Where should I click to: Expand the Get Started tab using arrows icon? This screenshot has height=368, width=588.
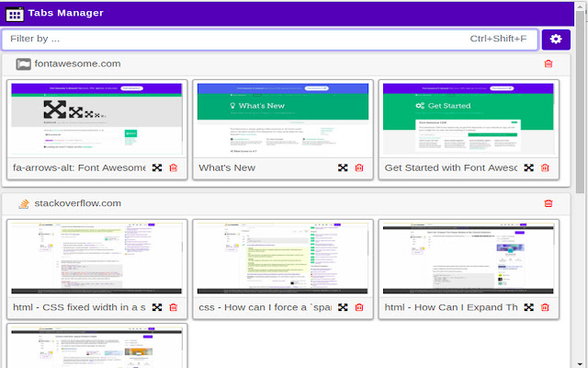tap(529, 167)
